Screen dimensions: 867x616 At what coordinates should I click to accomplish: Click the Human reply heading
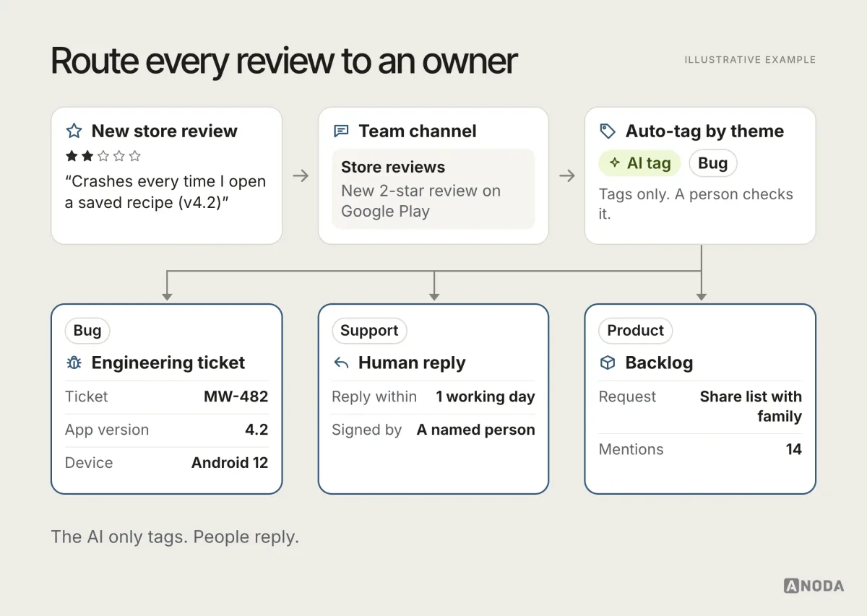click(x=412, y=363)
